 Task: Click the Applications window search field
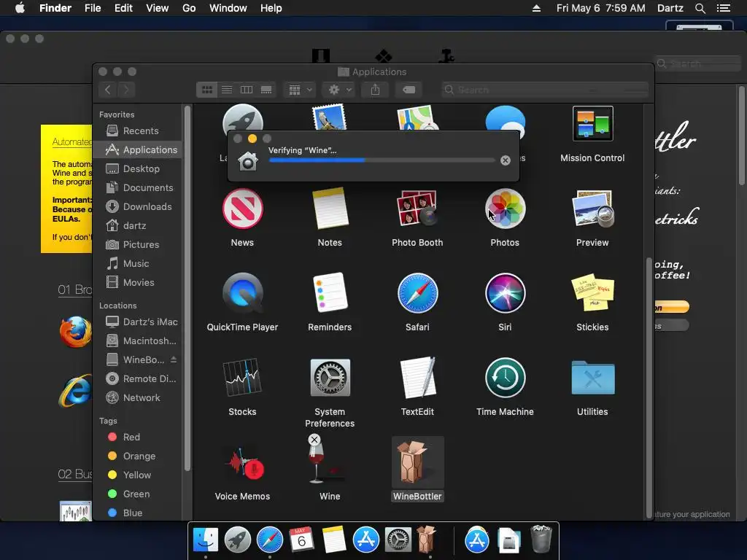click(544, 90)
